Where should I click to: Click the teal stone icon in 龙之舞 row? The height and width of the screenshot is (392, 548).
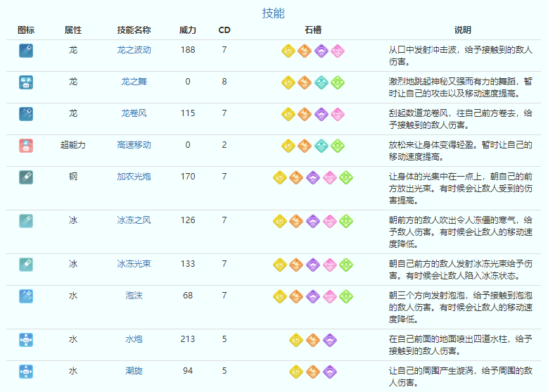(x=321, y=82)
